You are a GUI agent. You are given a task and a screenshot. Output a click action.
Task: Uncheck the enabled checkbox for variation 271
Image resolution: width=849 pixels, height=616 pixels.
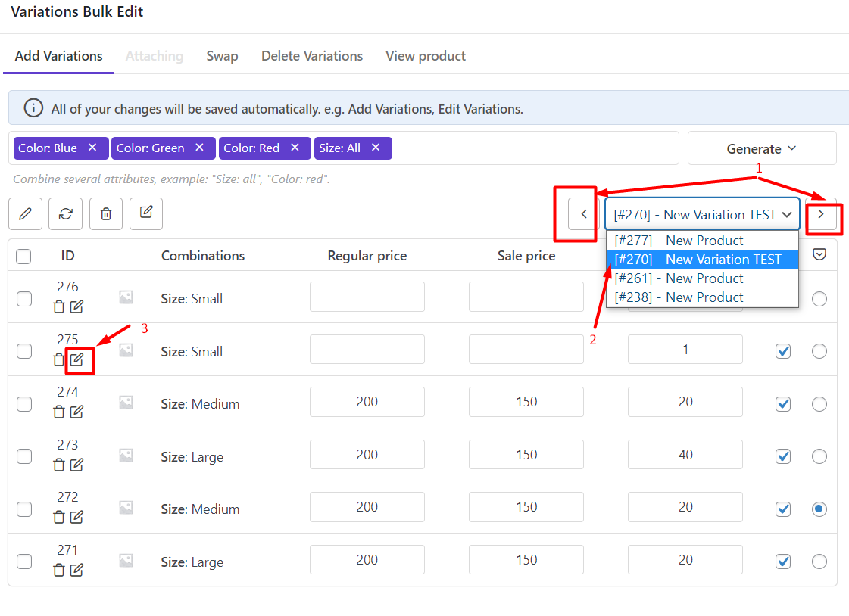783,562
